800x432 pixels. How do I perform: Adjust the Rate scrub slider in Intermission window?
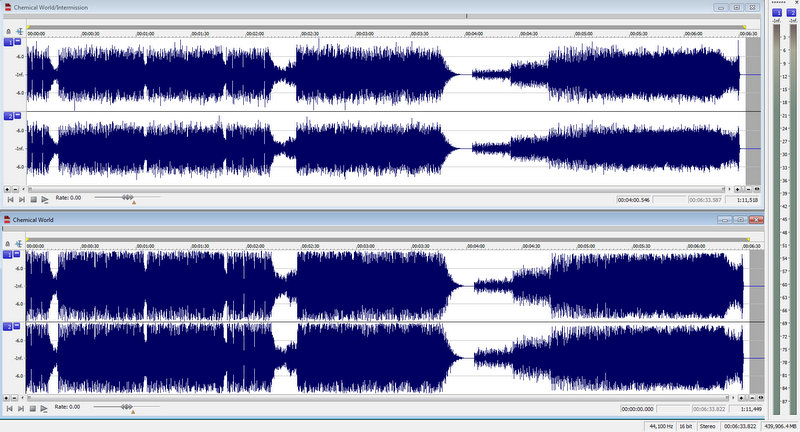[128, 197]
